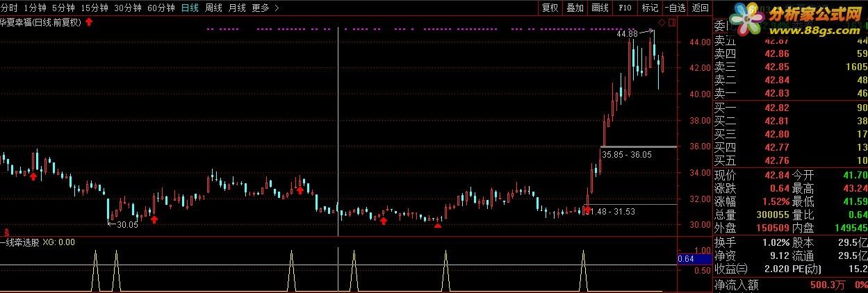Viewport: 868px width, 293px height.
Task: Click the $ symbol above the indicator pane
Action: click(6, 232)
